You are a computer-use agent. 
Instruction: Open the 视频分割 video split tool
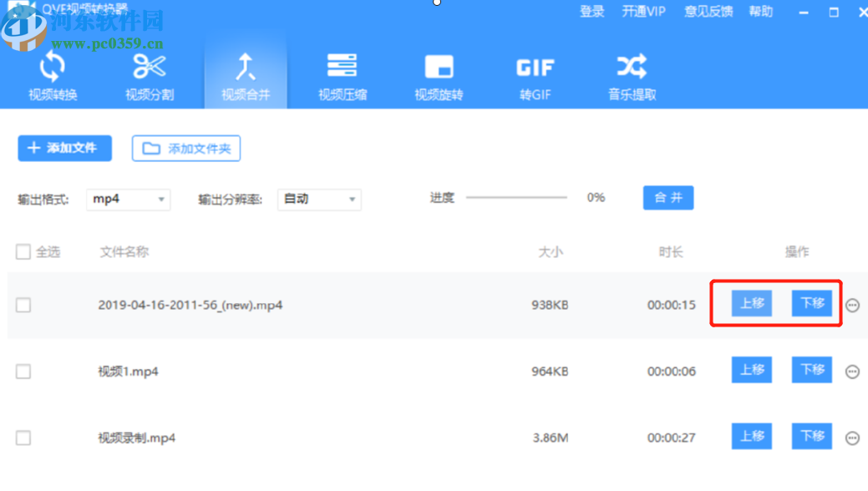pos(148,75)
